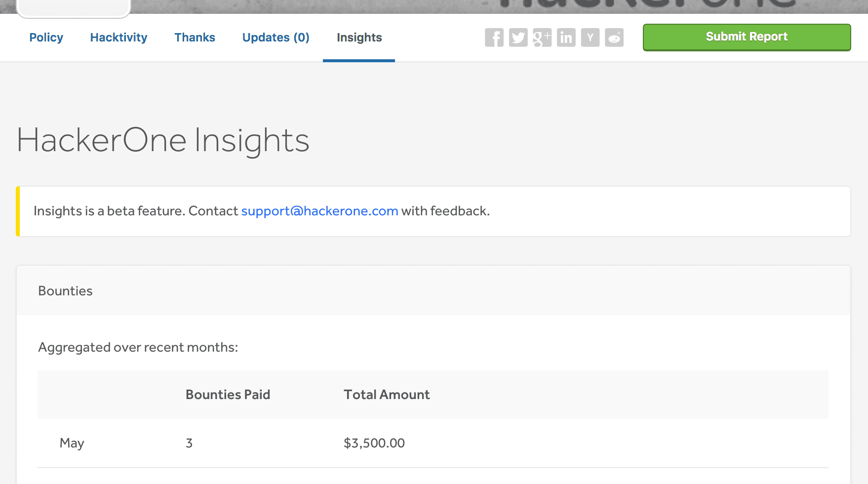Click the Twitter share icon
868x484 pixels.
coord(518,38)
